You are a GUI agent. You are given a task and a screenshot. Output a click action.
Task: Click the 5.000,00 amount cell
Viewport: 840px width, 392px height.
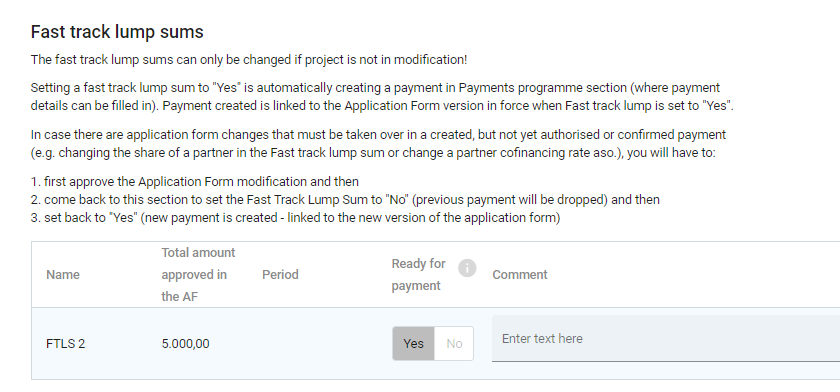click(x=185, y=344)
